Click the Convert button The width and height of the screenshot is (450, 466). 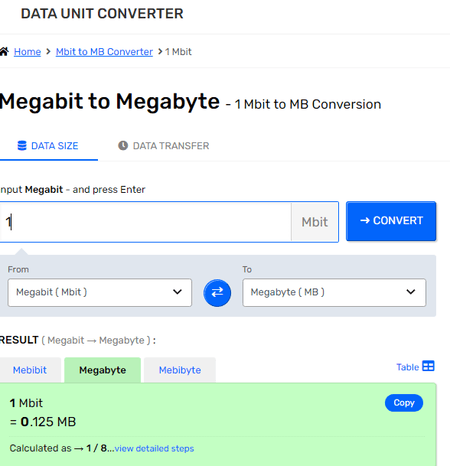coord(391,221)
